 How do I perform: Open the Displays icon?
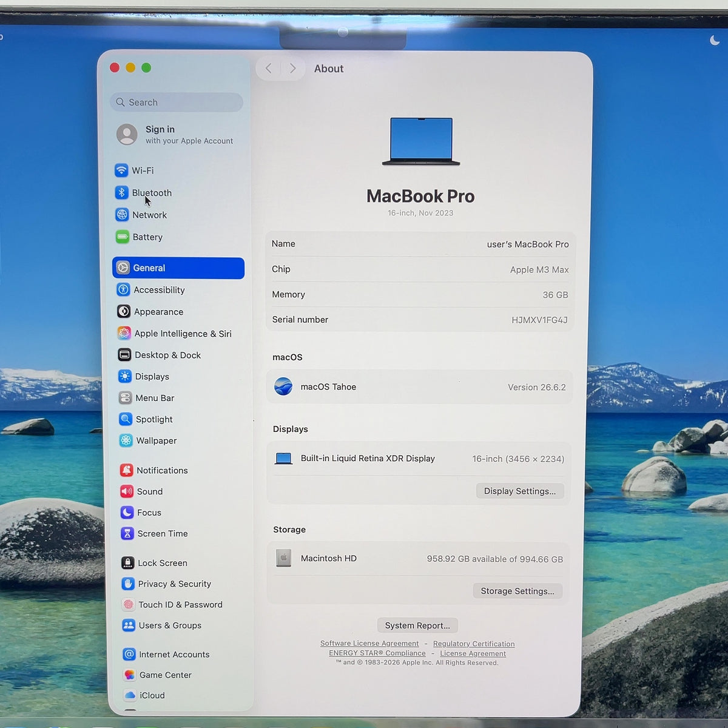click(x=124, y=376)
